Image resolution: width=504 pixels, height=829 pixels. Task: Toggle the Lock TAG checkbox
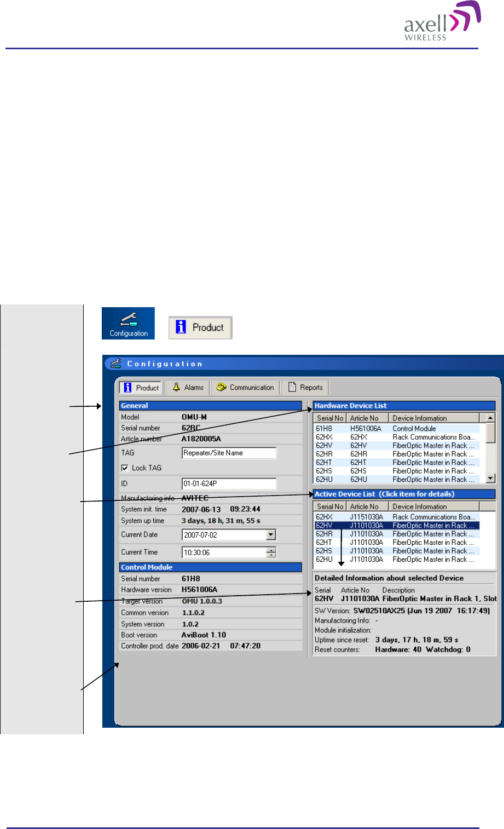coord(125,468)
